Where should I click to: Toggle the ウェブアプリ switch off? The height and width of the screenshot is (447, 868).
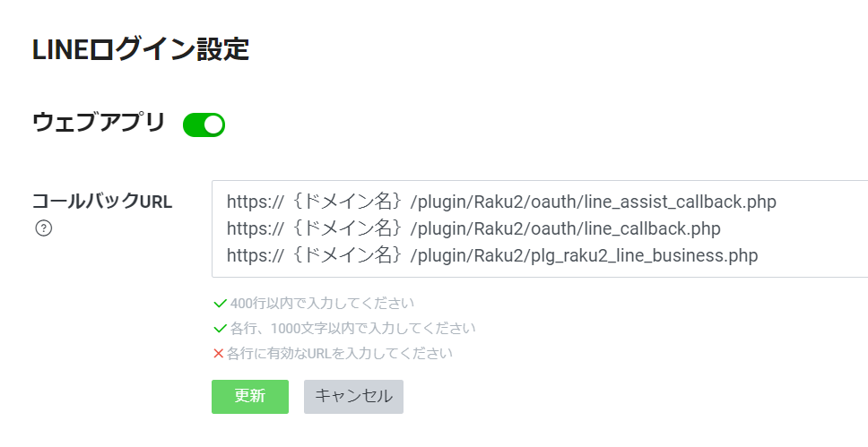click(x=204, y=125)
